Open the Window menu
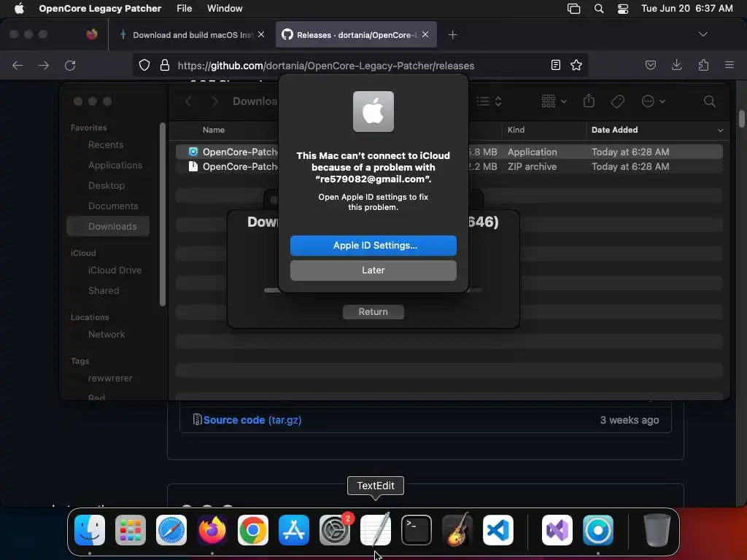 coord(225,8)
